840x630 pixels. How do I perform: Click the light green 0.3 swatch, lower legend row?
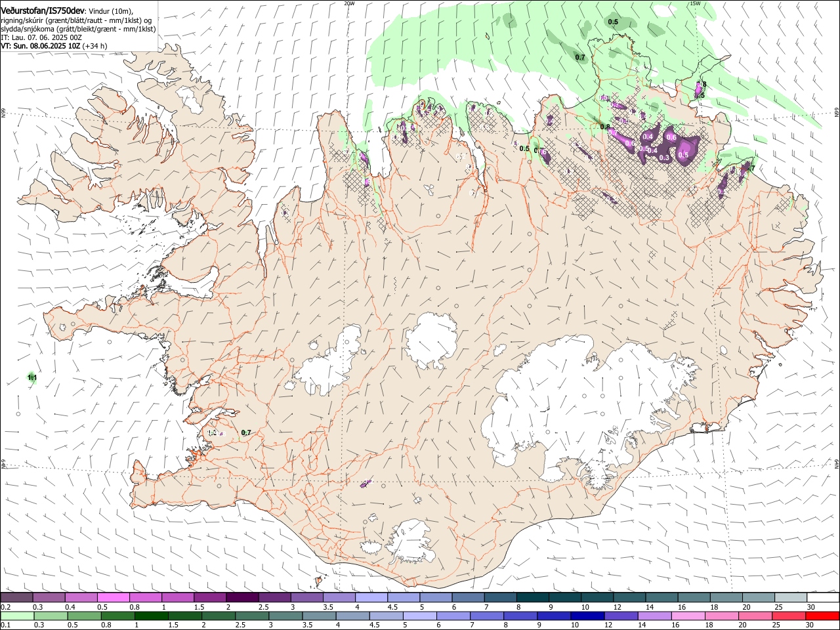[x=51, y=616]
